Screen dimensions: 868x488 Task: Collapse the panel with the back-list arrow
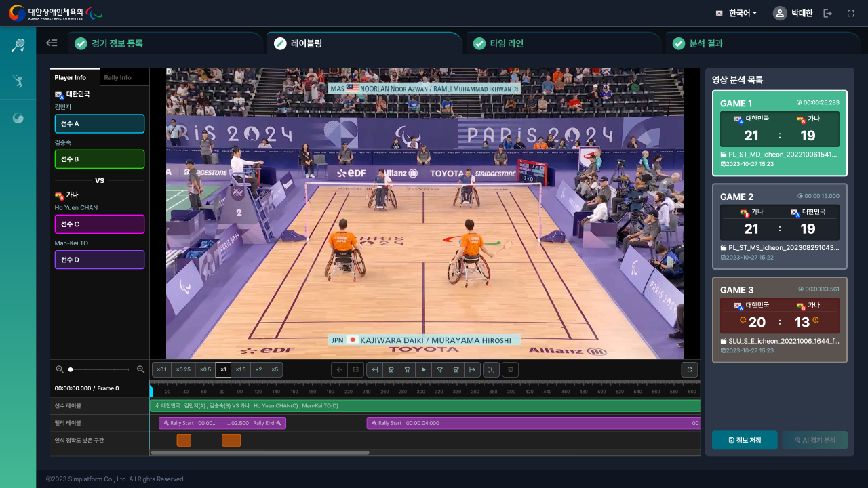point(52,43)
